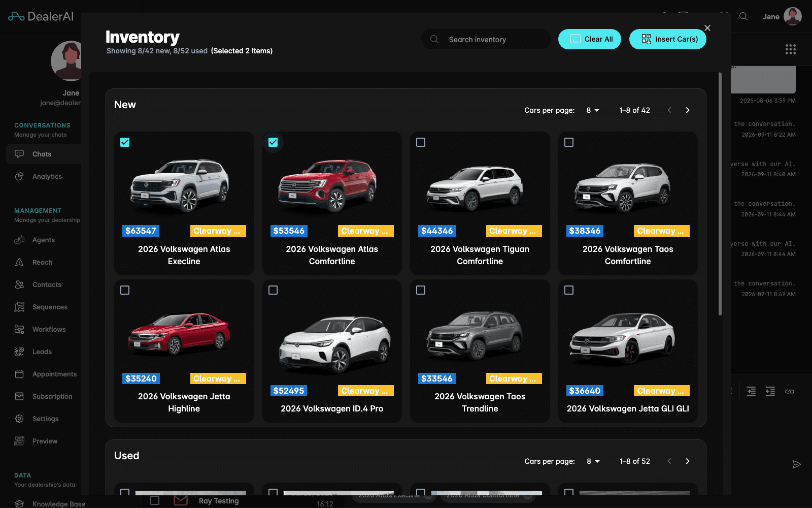Image resolution: width=812 pixels, height=508 pixels.
Task: Click the Reach triangle icon
Action: (x=19, y=262)
